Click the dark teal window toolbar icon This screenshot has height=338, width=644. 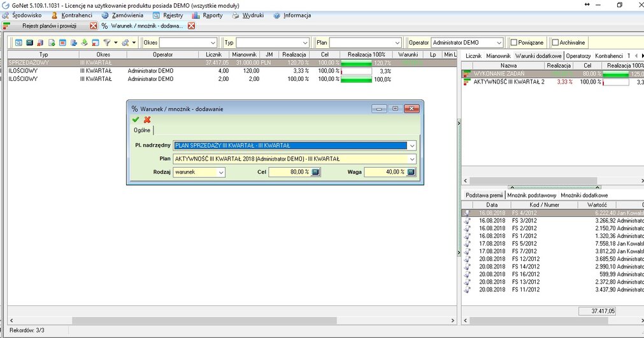pos(29,42)
